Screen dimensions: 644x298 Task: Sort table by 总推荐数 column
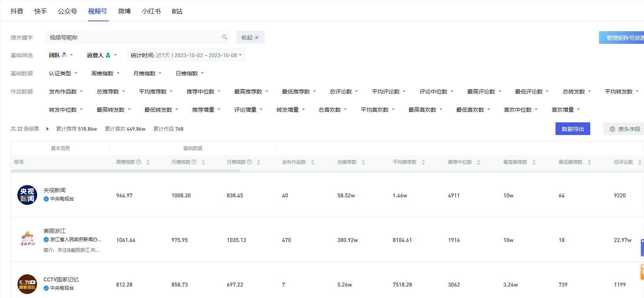363,162
